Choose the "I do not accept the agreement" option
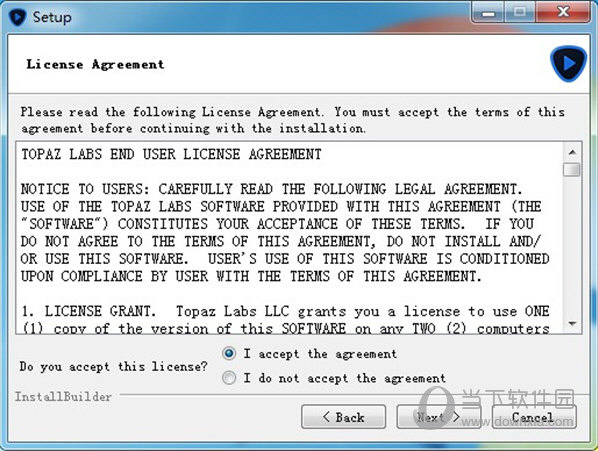The width and height of the screenshot is (598, 451). click(x=229, y=378)
